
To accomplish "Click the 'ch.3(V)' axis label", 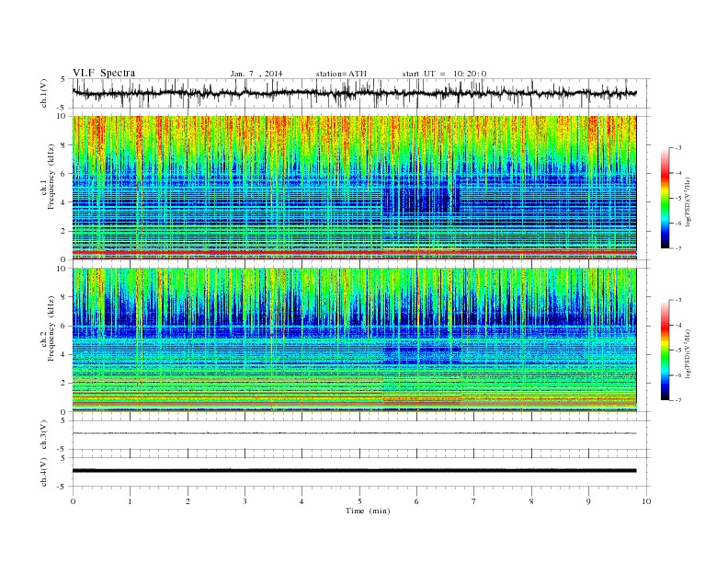I will tap(44, 435).
